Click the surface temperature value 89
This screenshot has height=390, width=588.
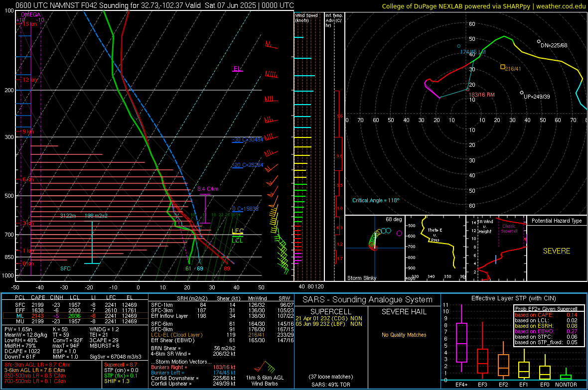[227, 268]
